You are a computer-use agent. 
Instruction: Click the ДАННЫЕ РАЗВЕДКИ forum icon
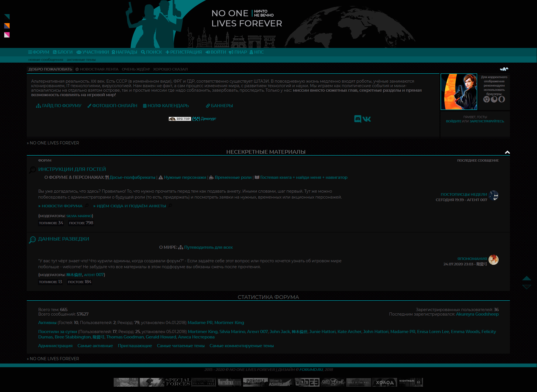click(x=32, y=240)
